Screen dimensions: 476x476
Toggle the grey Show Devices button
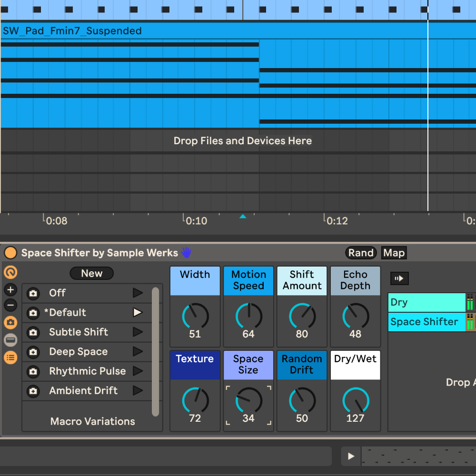tap(10, 340)
